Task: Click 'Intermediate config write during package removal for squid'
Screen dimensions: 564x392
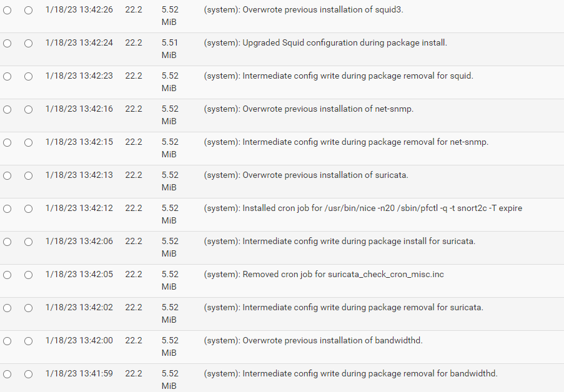Action: [339, 76]
